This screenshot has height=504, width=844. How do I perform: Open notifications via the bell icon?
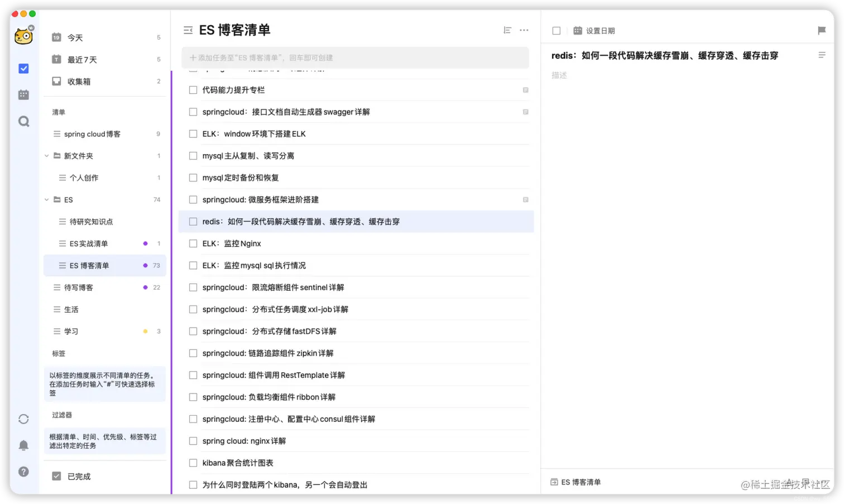click(23, 445)
